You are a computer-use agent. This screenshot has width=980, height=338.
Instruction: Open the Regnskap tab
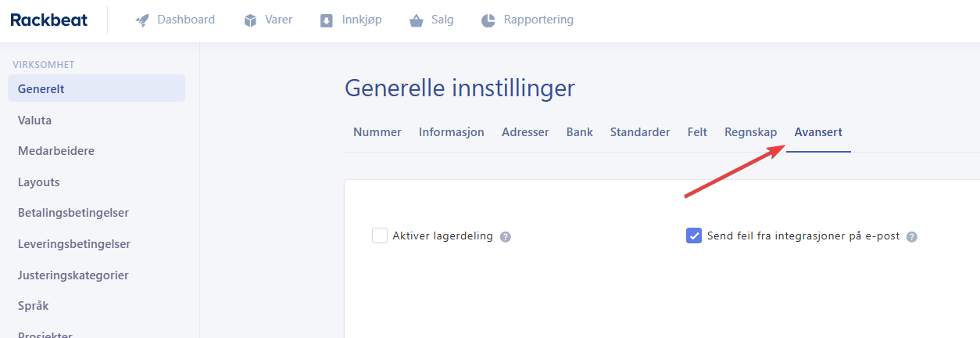(x=750, y=132)
